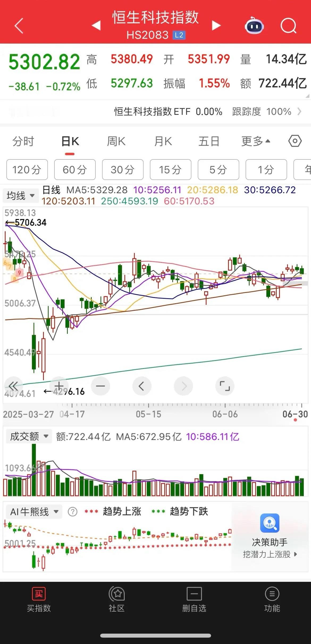Tap the L2 level badge
Viewport: 311px width, 644px height.
coord(179,35)
